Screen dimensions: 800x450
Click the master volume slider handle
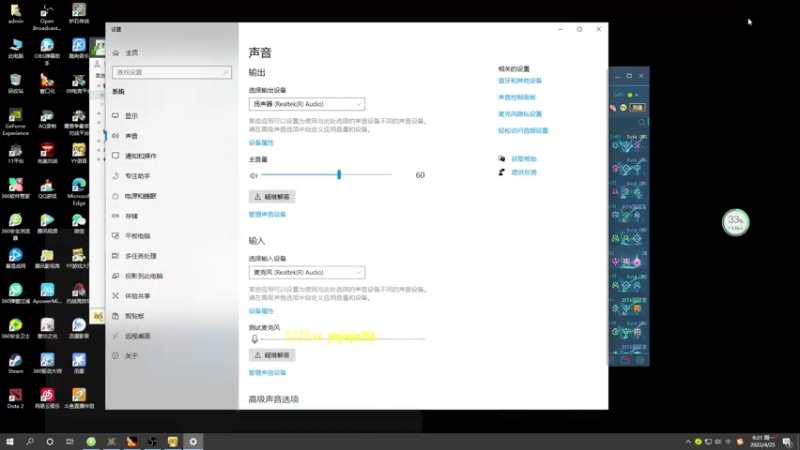pyautogui.click(x=339, y=174)
